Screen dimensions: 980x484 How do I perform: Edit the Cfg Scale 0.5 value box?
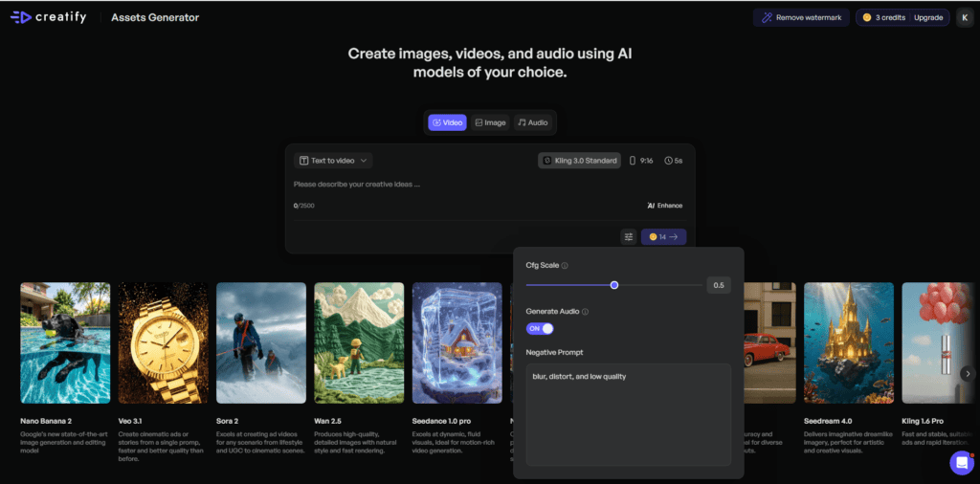tap(719, 285)
